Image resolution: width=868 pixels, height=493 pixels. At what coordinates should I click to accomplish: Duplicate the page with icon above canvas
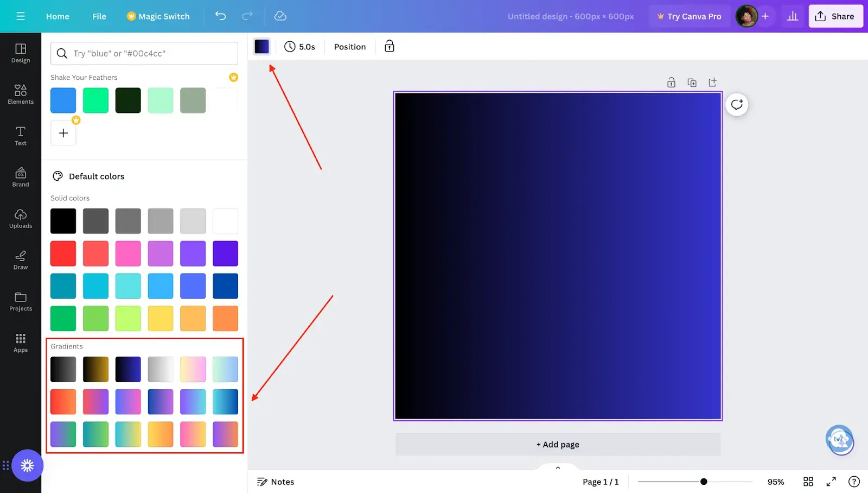point(692,83)
